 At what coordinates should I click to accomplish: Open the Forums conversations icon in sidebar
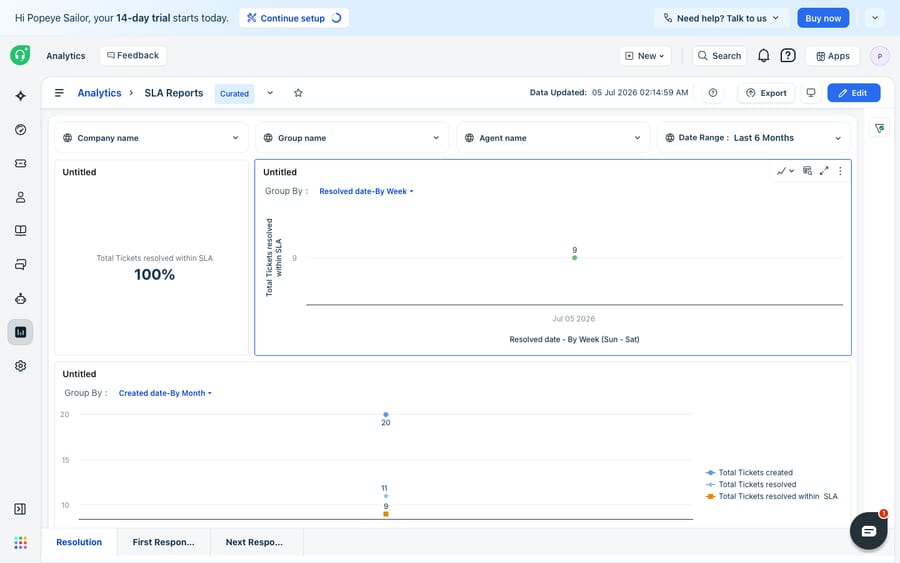tap(21, 265)
